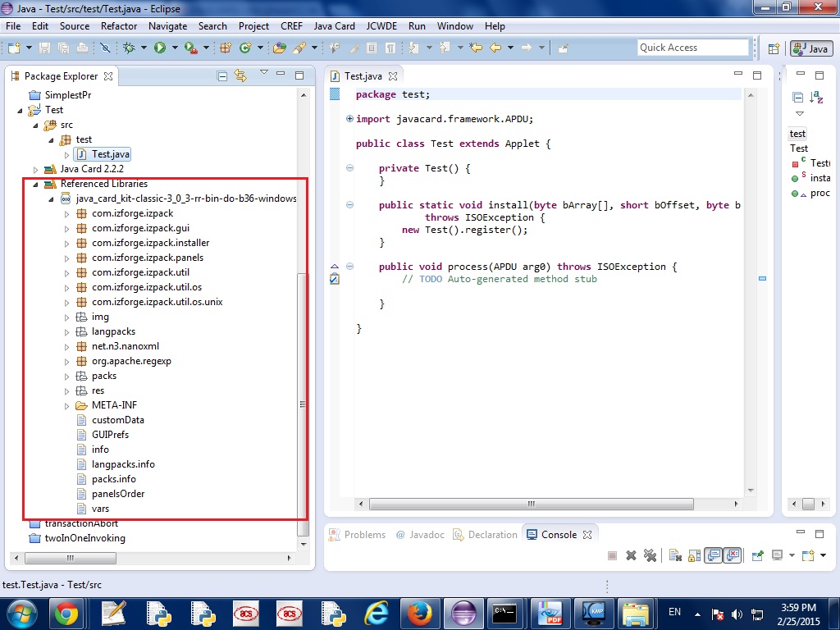The width and height of the screenshot is (840, 630).
Task: Click the Windows Start button
Action: 22,614
